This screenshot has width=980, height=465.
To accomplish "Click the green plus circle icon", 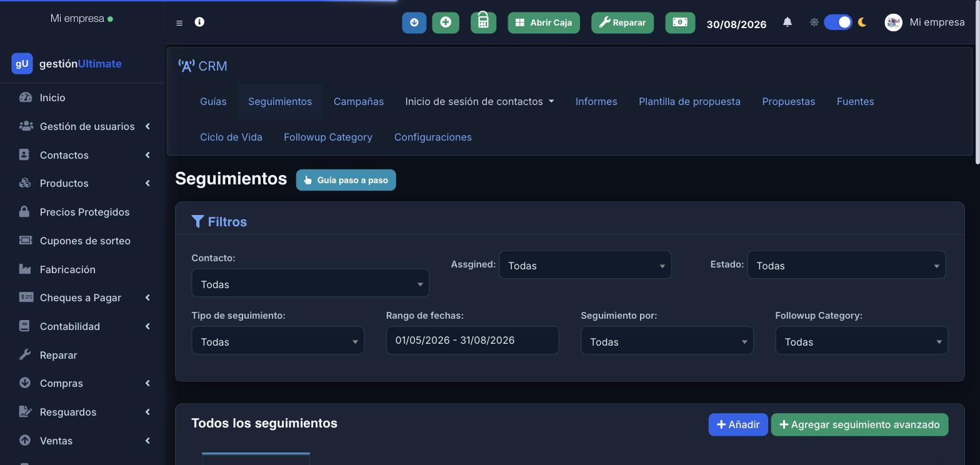I will click(446, 22).
